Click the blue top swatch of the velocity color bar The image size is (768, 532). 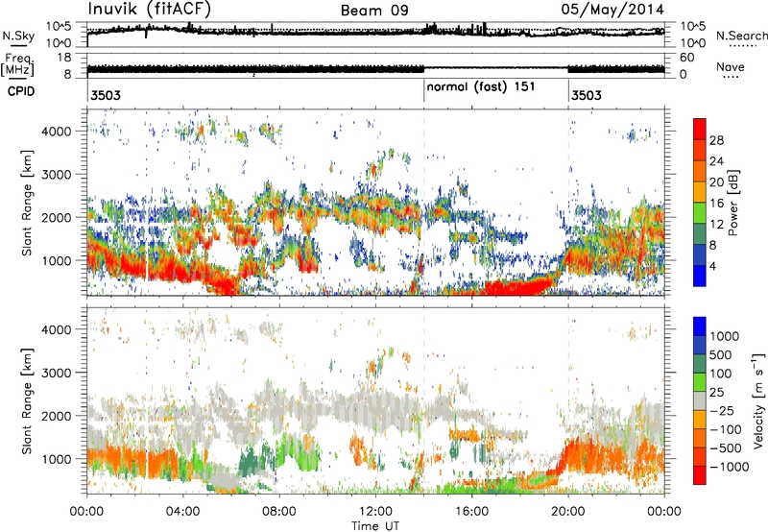[700, 326]
